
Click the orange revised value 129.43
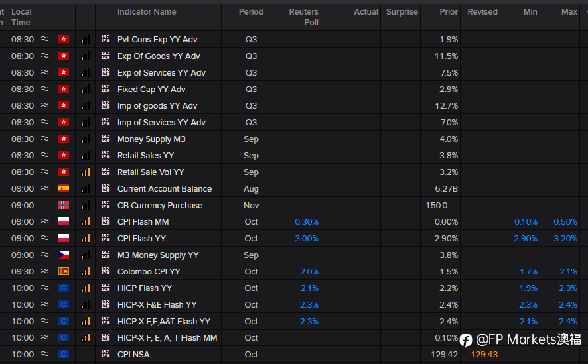482,355
